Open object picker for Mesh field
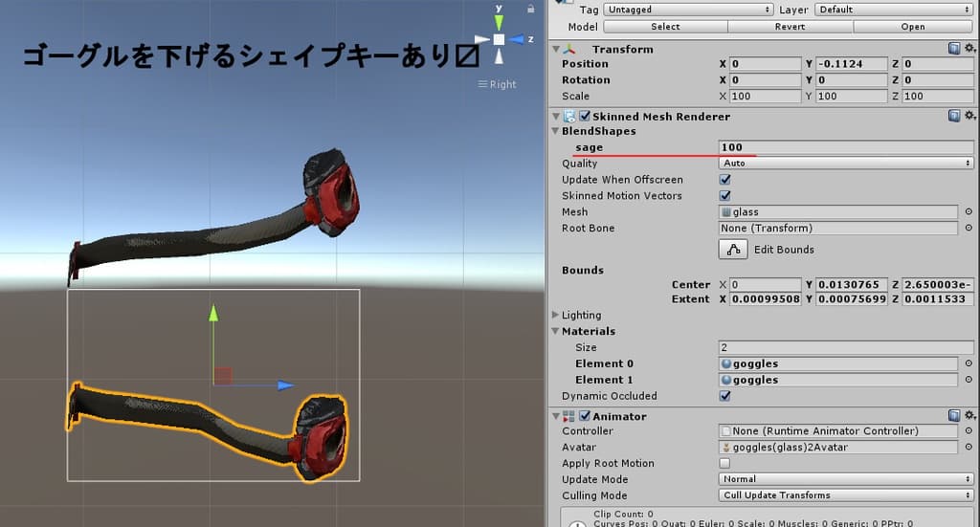Image resolution: width=980 pixels, height=527 pixels. coord(968,212)
